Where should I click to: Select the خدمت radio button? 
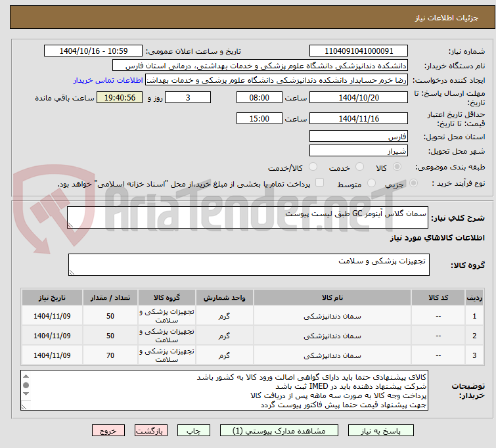tap(359, 167)
